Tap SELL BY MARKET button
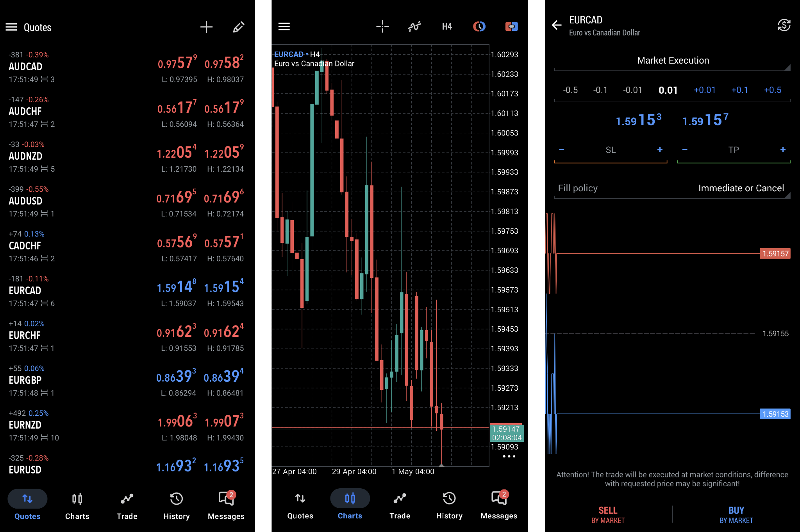 pyautogui.click(x=608, y=515)
